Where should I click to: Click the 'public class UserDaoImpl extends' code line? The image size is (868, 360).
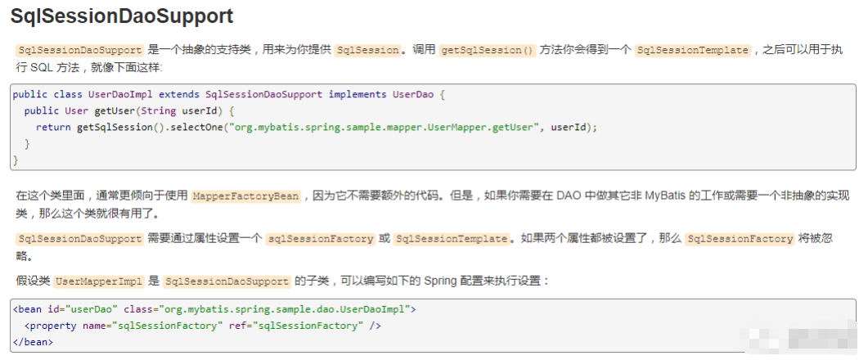(228, 94)
